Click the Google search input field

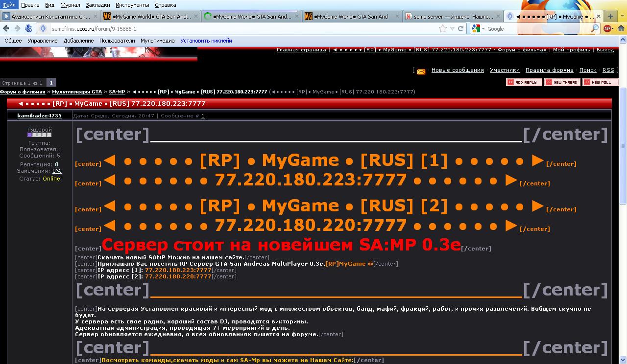538,29
